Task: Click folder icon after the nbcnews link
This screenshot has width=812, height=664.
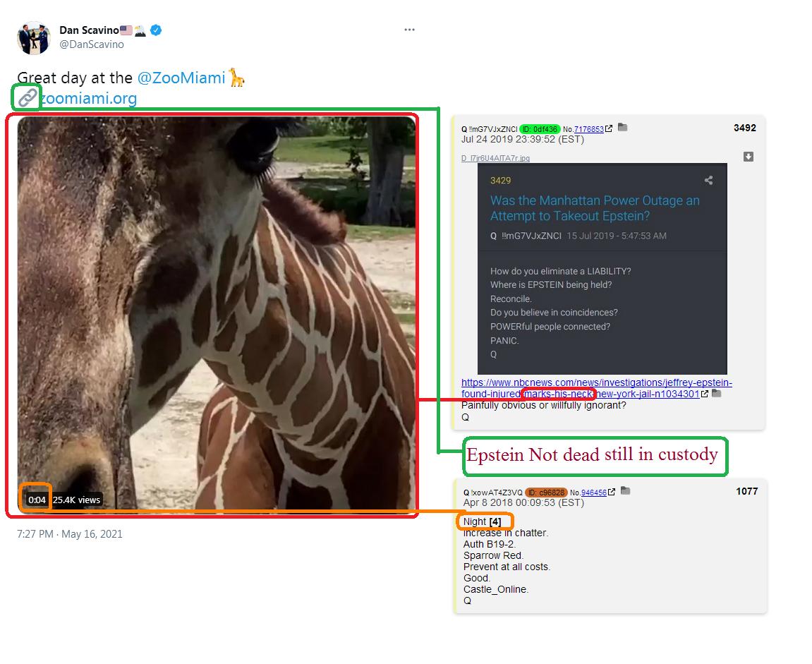Action: (x=717, y=394)
